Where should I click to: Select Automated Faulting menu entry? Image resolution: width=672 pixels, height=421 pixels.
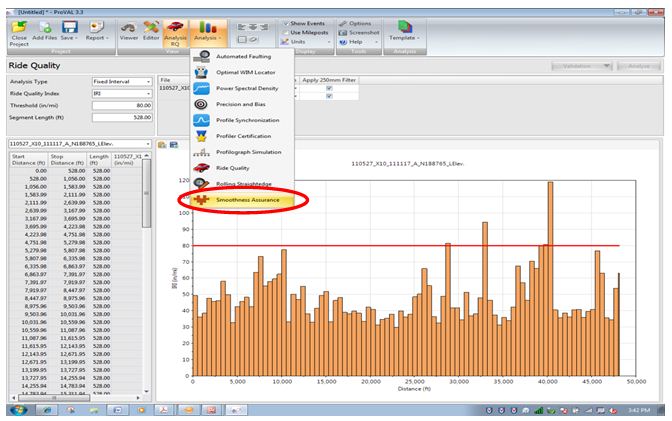click(243, 56)
